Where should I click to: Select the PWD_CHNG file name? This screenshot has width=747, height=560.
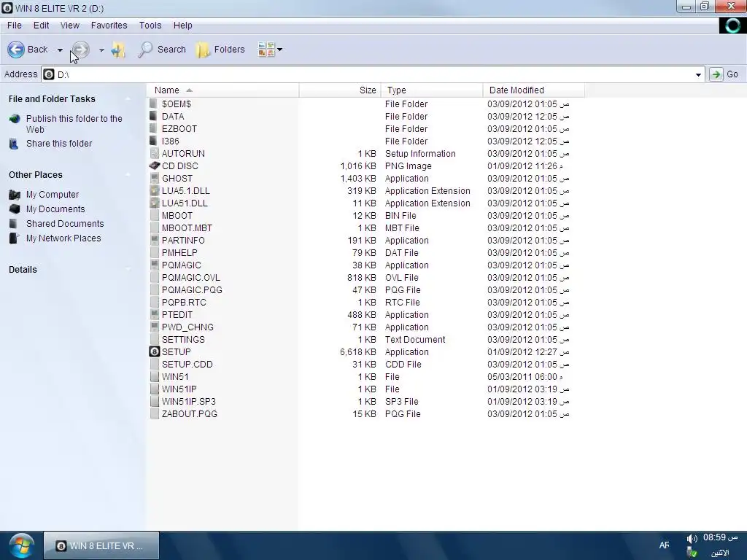coord(187,327)
